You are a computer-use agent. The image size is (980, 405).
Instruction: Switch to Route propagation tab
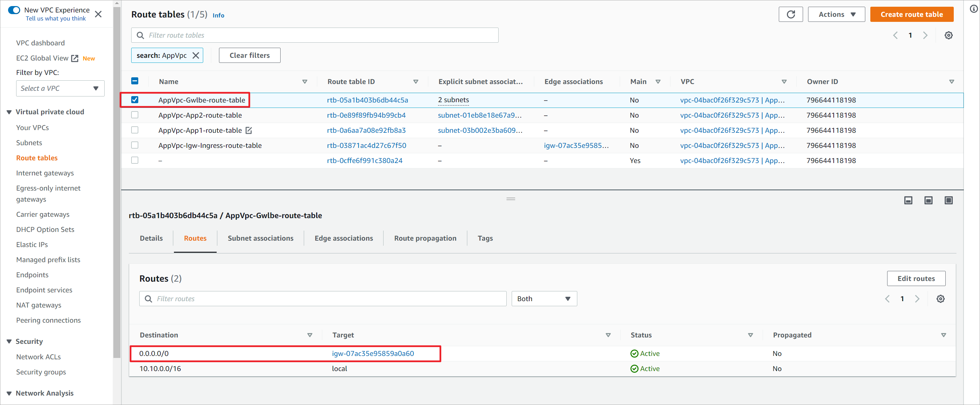pos(425,239)
